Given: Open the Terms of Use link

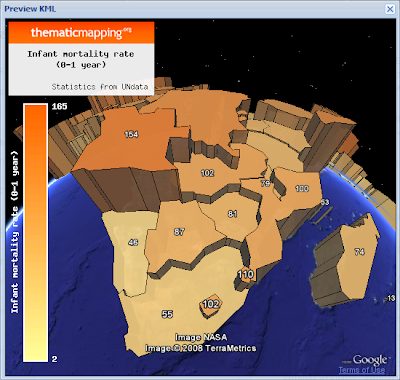Looking at the screenshot, I should click(362, 370).
